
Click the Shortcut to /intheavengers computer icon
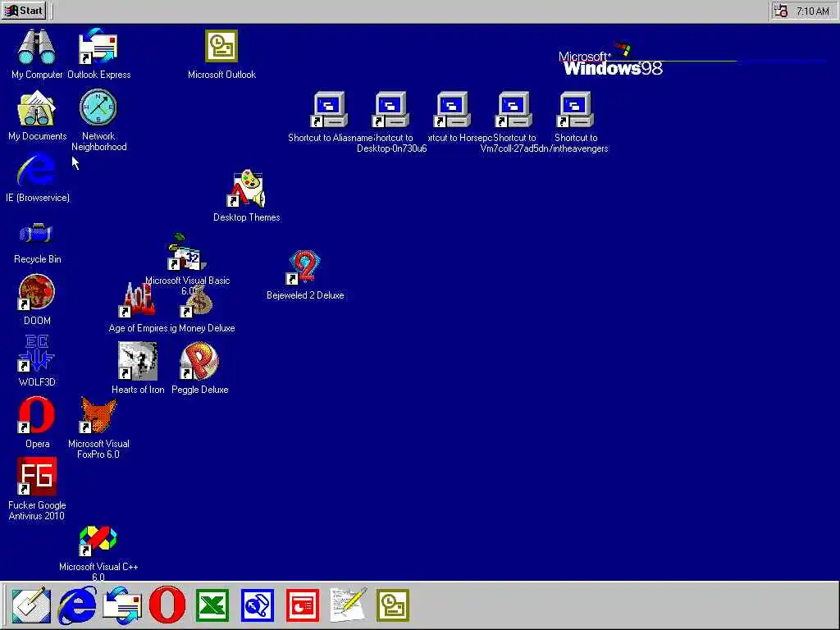[x=575, y=110]
